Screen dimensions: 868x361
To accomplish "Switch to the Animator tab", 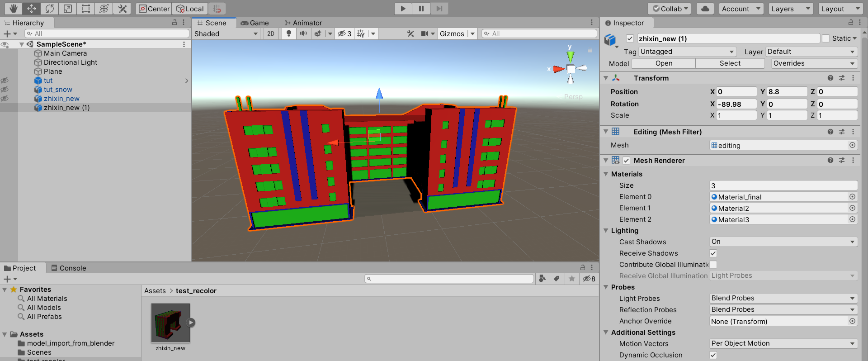I will 303,23.
